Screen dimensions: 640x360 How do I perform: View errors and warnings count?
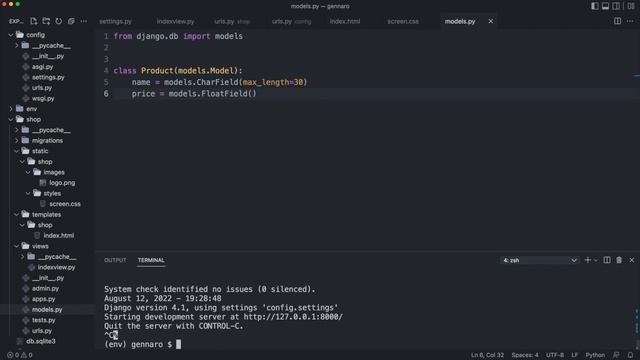point(20,355)
